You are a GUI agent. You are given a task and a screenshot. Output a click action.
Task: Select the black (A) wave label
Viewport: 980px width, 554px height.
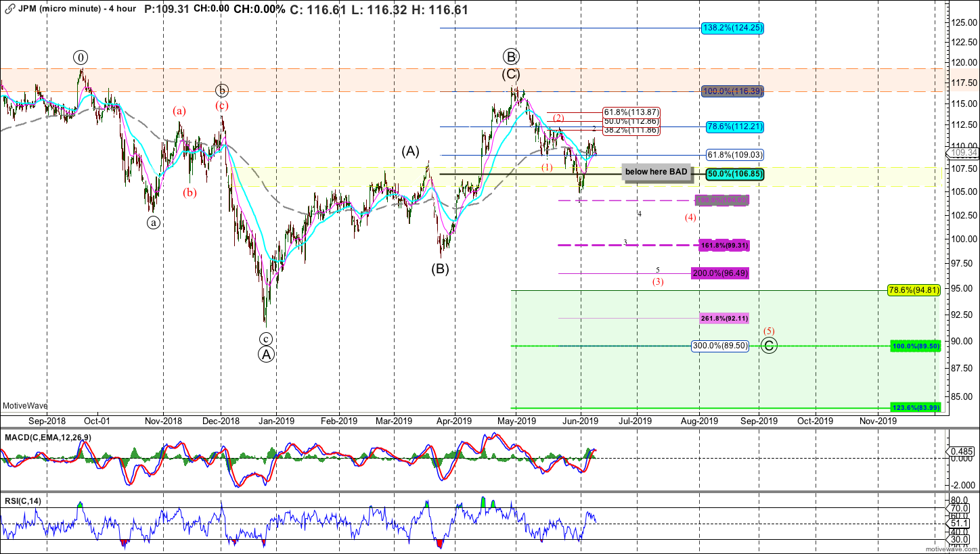pos(411,151)
